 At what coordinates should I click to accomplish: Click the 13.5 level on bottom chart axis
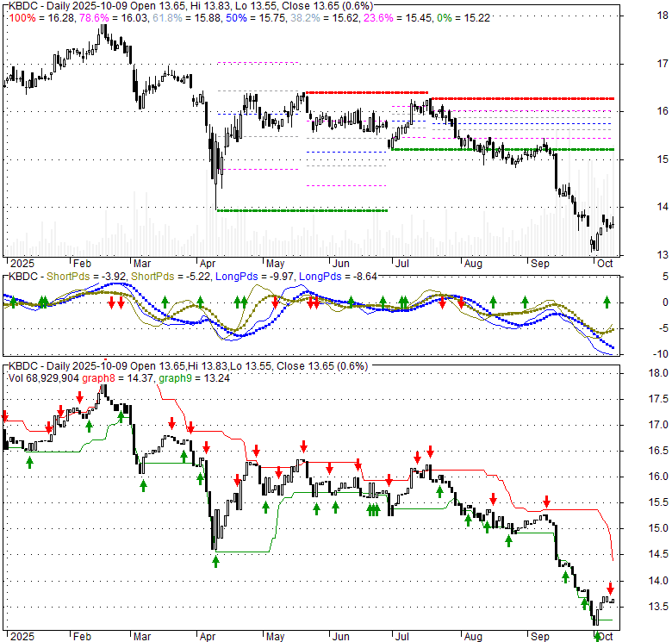(658, 607)
